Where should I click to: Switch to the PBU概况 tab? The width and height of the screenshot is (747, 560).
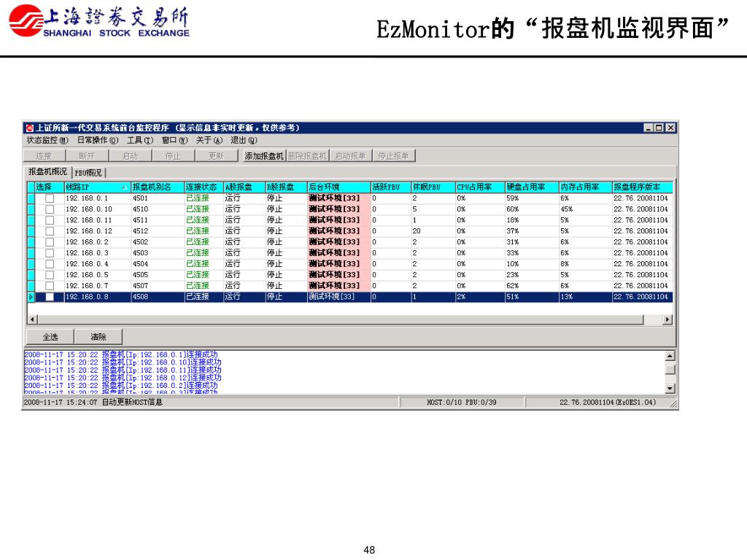(x=88, y=173)
